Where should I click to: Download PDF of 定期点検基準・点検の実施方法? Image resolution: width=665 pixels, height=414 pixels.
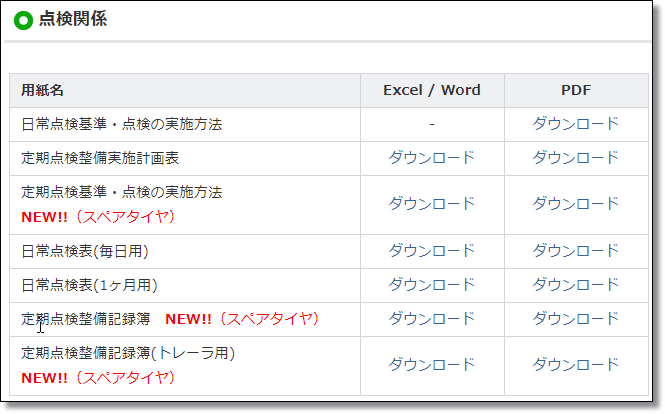[x=576, y=203]
